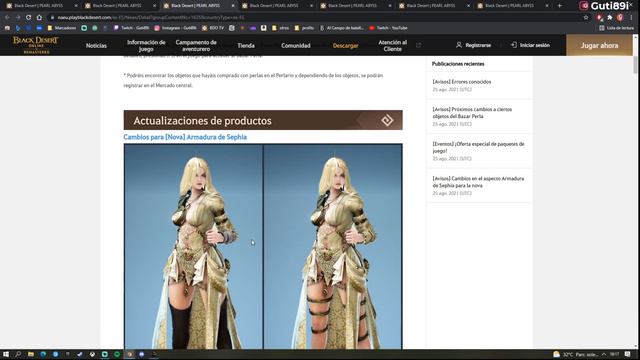Image resolution: width=640 pixels, height=360 pixels.
Task: Open the Xbox app from the taskbar
Action: (92, 354)
